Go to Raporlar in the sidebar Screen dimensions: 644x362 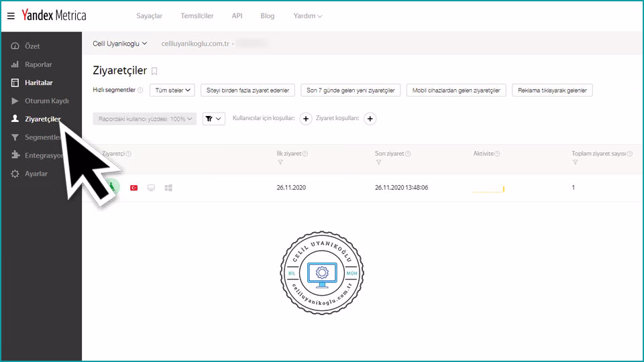(x=38, y=64)
